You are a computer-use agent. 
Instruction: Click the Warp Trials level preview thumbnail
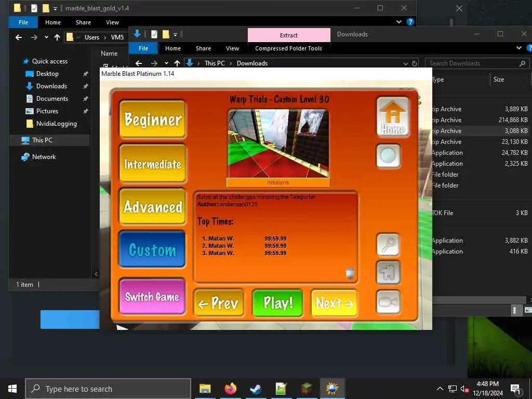coord(278,143)
